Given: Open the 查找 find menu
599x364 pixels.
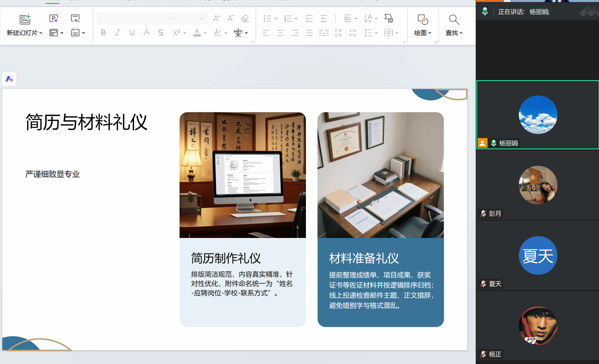Looking at the screenshot, I should [x=454, y=25].
